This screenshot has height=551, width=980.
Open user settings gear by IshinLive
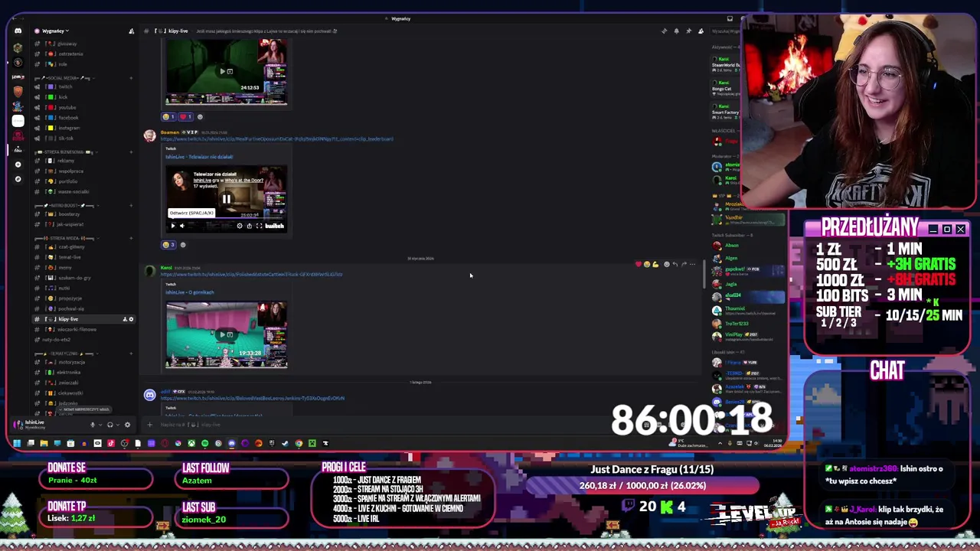click(x=128, y=425)
